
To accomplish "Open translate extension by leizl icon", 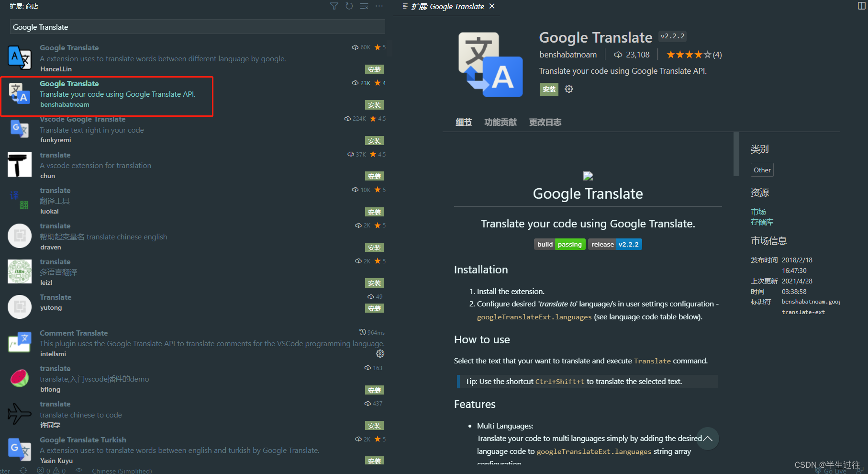I will point(20,271).
